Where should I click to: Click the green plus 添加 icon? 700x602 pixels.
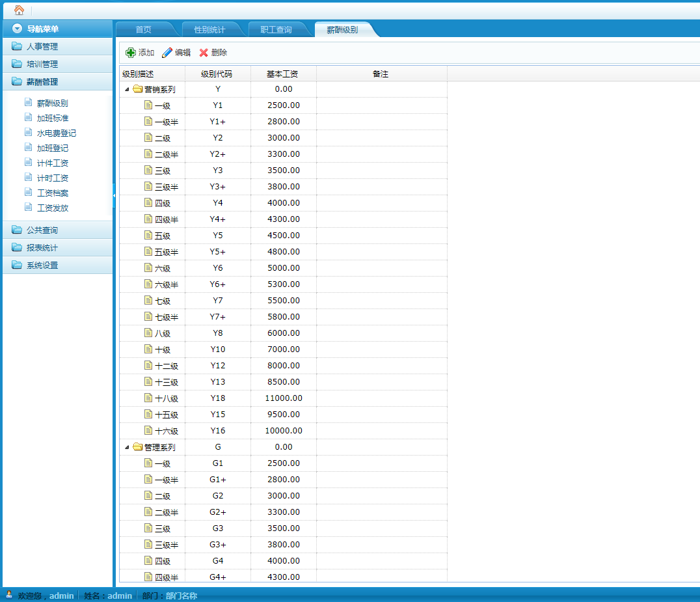pyautogui.click(x=130, y=53)
